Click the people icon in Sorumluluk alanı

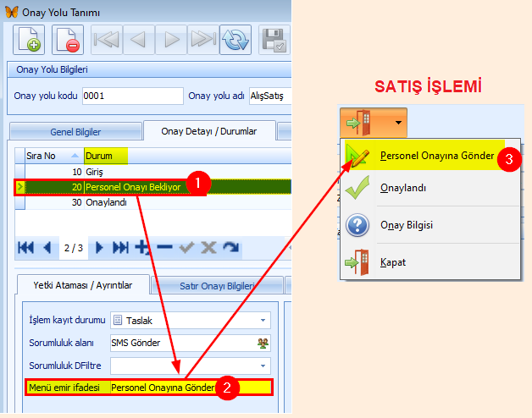click(x=263, y=343)
